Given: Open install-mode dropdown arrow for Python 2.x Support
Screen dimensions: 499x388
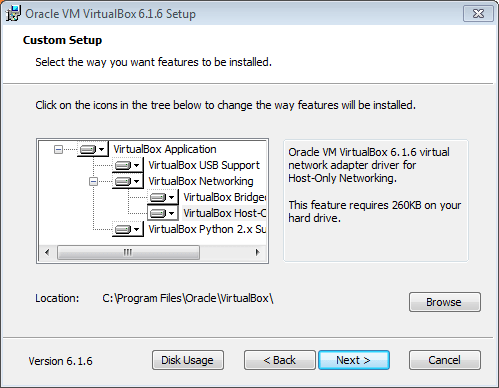Looking at the screenshot, I should tap(136, 229).
